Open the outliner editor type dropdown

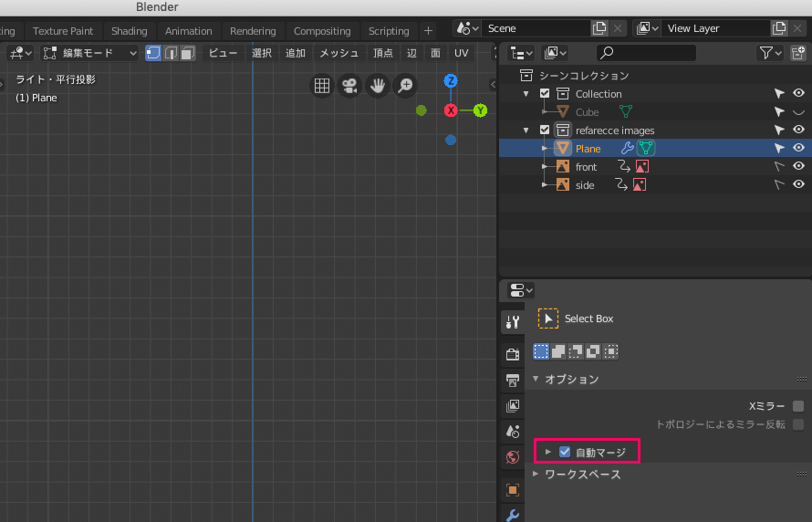click(x=521, y=53)
